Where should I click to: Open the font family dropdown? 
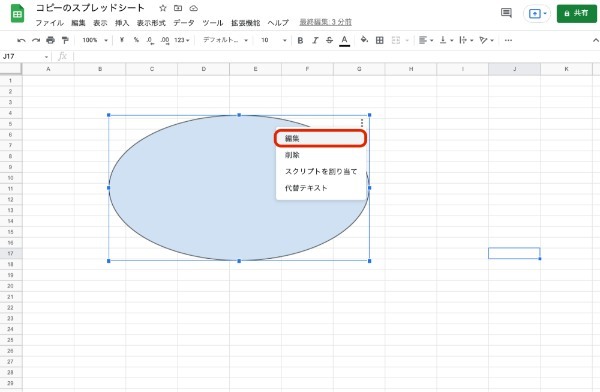point(225,40)
